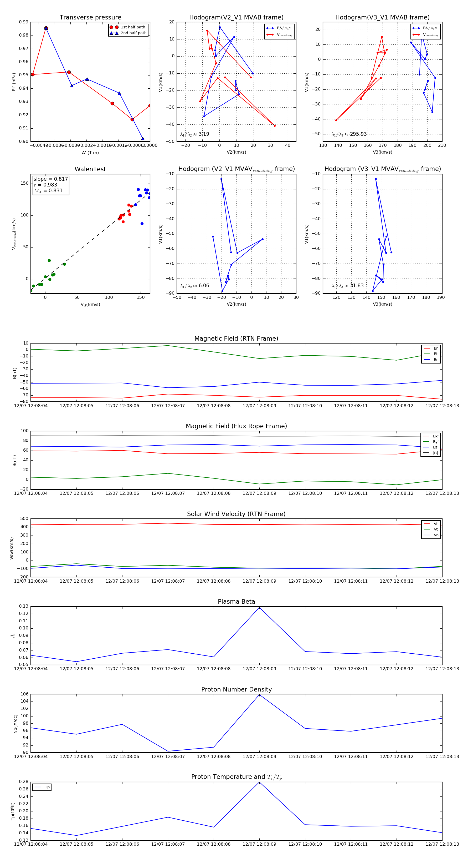Screen dimensions: 473x868
Task: Click the "Bz'" legend entry
Action: [431, 447]
